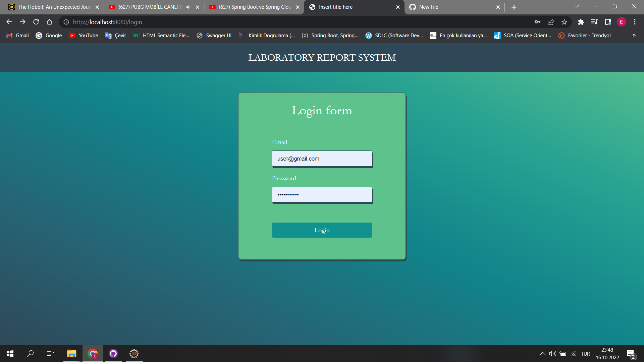644x362 pixels.
Task: Mute the PUBG MOBİLE tab audio
Action: [x=188, y=7]
